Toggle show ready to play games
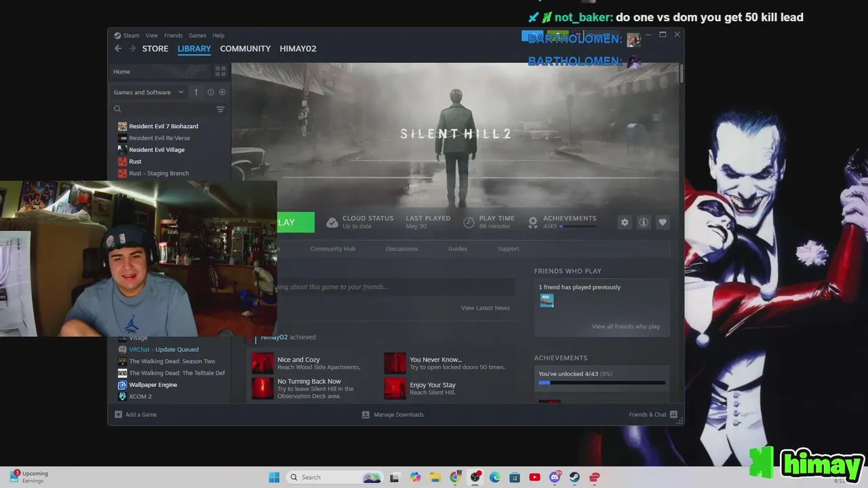This screenshot has width=868, height=488. pos(222,92)
